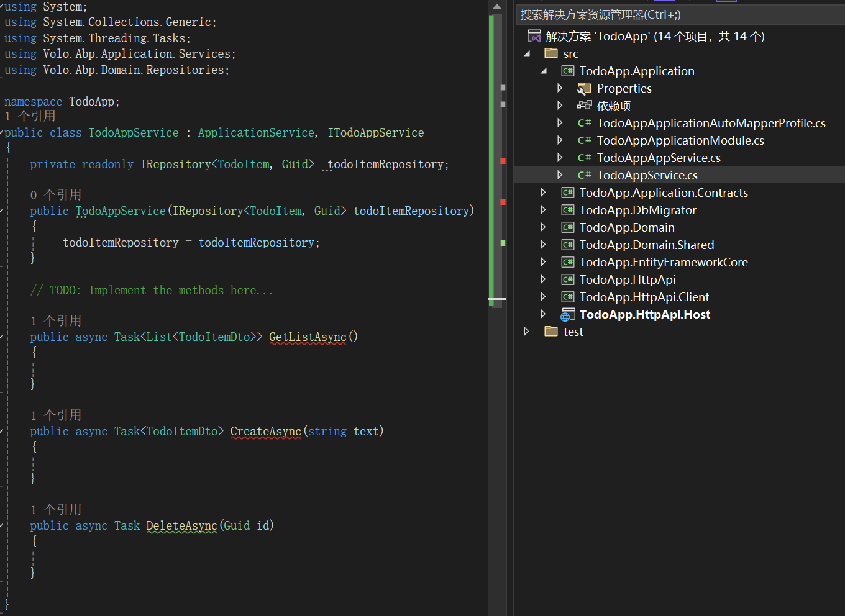This screenshot has height=616, width=845.
Task: Click TodoApp.Domain.Shared project icon
Action: tap(568, 245)
